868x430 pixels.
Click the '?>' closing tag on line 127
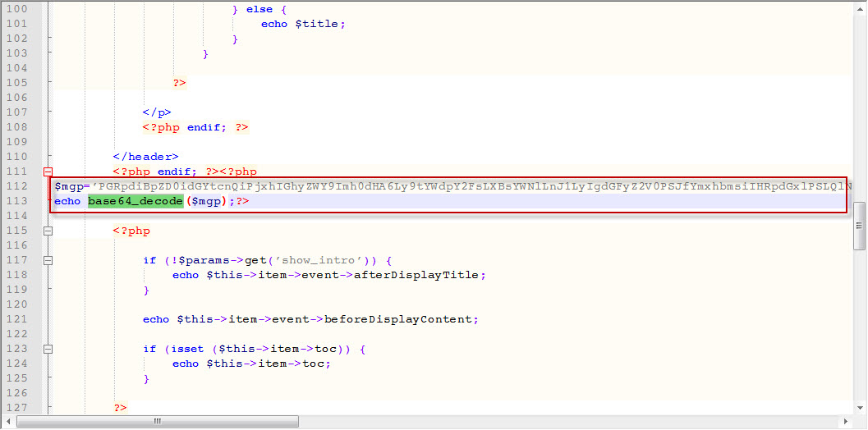click(120, 408)
